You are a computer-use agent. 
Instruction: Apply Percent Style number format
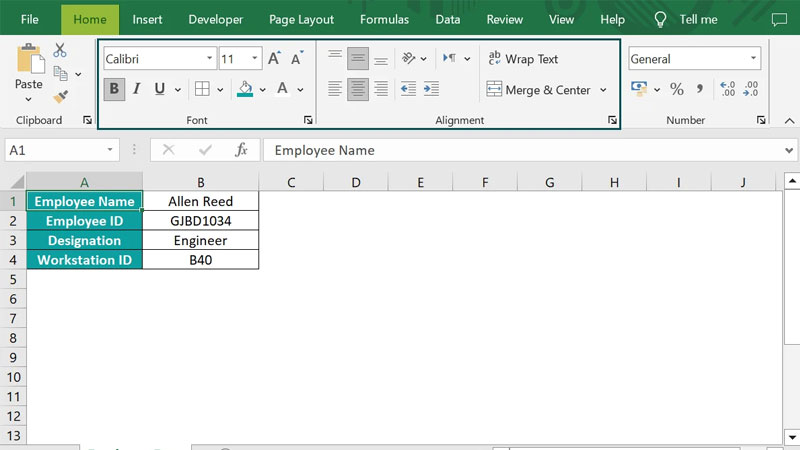click(676, 89)
